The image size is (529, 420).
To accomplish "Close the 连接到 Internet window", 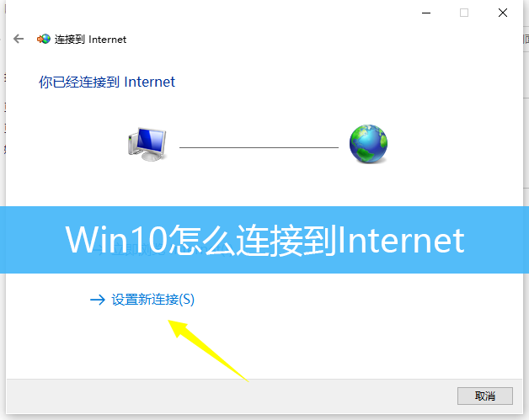I will pos(503,13).
